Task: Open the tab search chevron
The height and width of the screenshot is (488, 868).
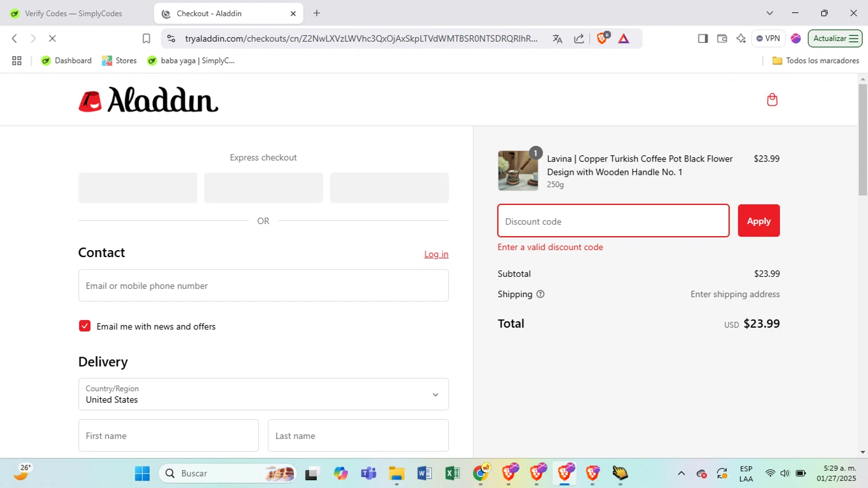Action: coord(770,13)
